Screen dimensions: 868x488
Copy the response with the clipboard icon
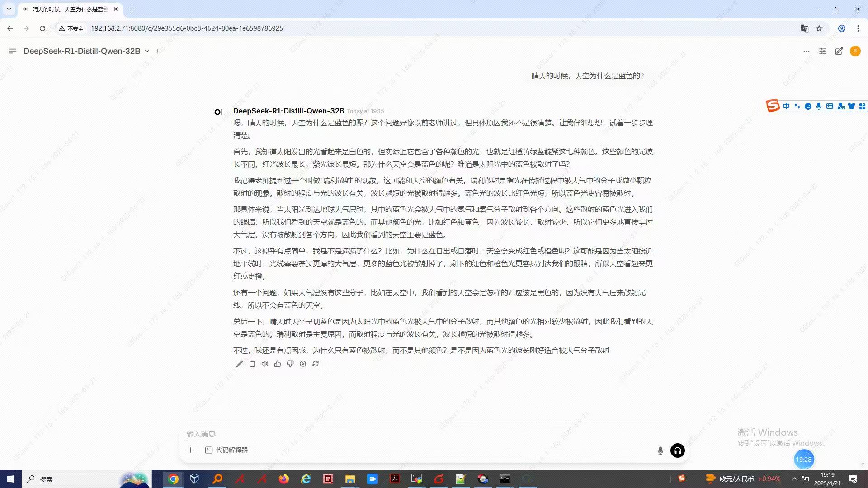[x=252, y=364]
